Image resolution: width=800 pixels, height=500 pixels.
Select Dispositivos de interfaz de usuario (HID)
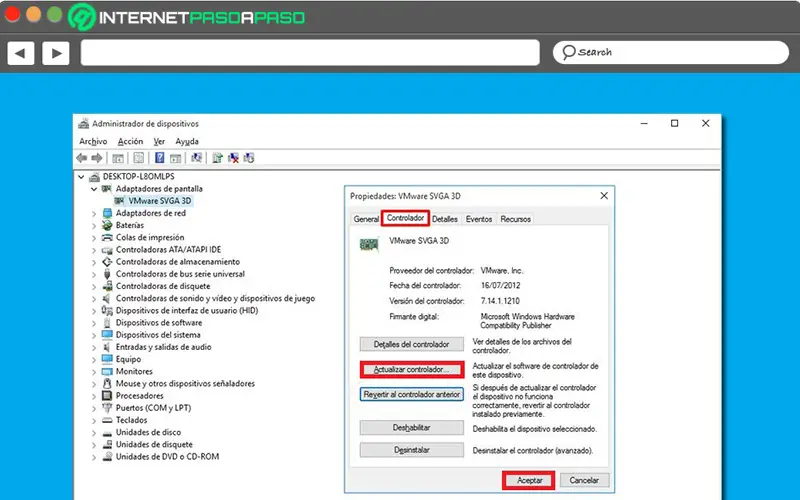(x=187, y=310)
